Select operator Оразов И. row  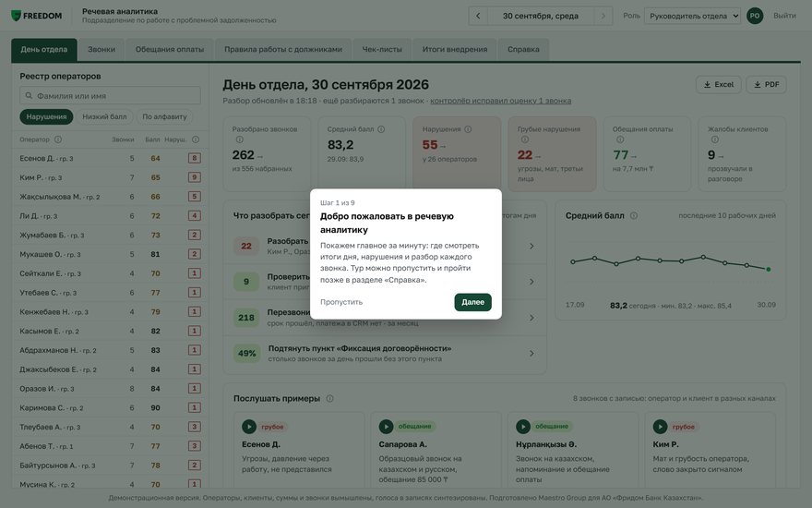pyautogui.click(x=111, y=388)
